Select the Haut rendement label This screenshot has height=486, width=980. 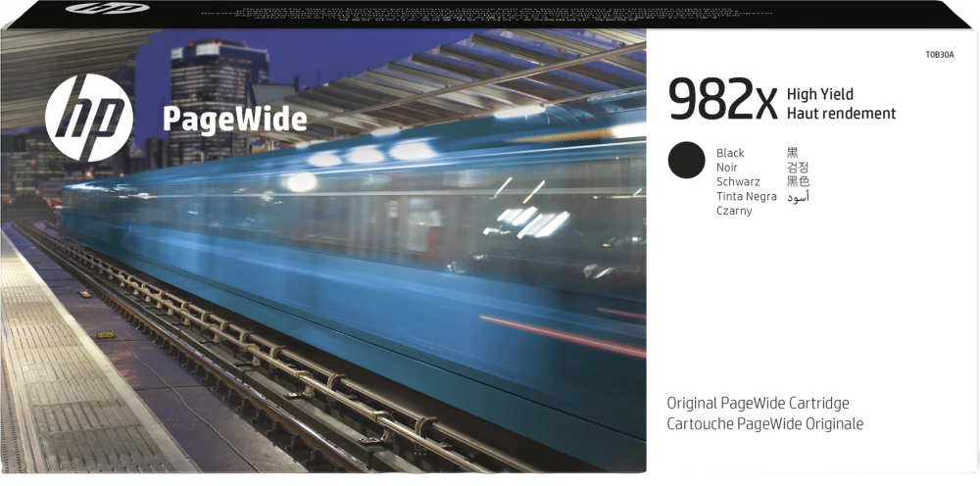point(841,114)
